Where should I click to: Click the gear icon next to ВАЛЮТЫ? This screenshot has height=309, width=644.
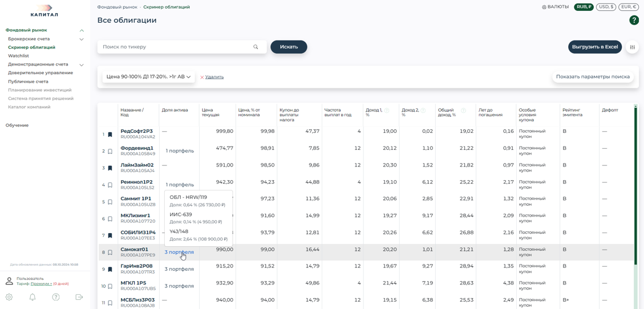tap(544, 7)
